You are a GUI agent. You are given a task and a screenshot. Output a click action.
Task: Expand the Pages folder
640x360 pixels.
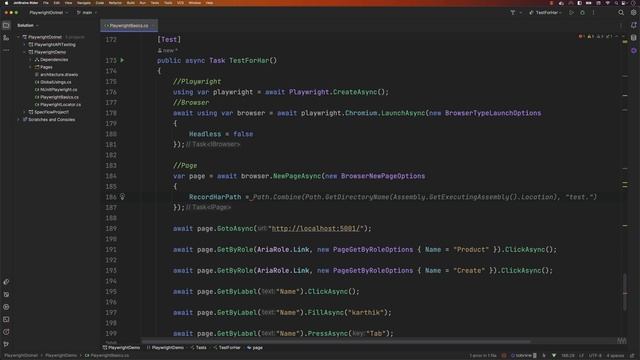30,67
